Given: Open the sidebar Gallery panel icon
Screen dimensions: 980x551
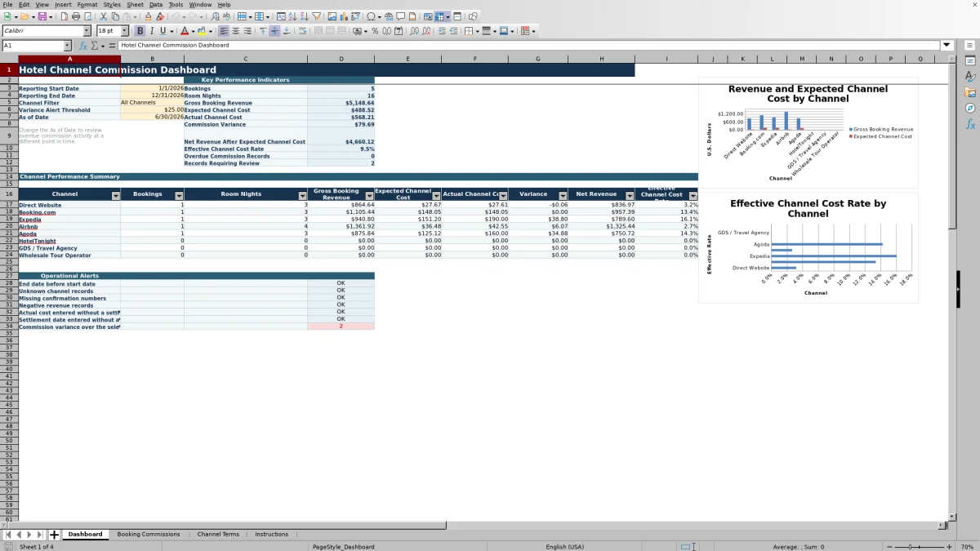Looking at the screenshot, I should coord(970,92).
